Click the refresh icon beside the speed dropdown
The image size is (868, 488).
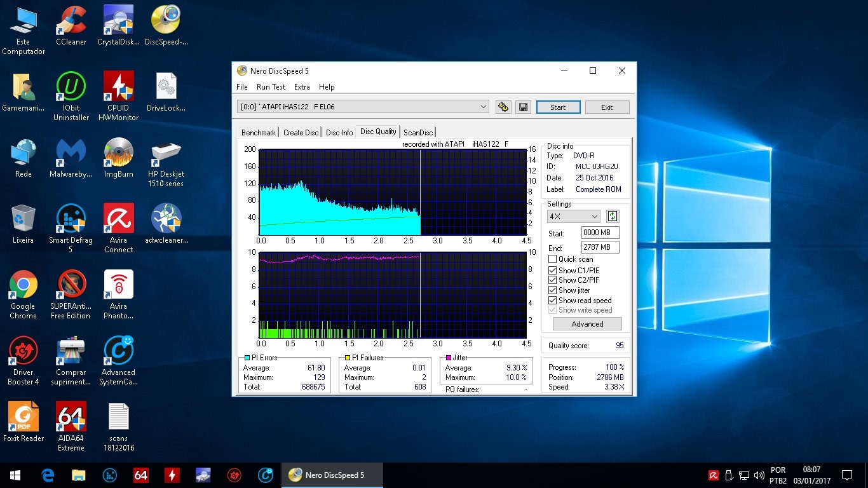pyautogui.click(x=613, y=216)
